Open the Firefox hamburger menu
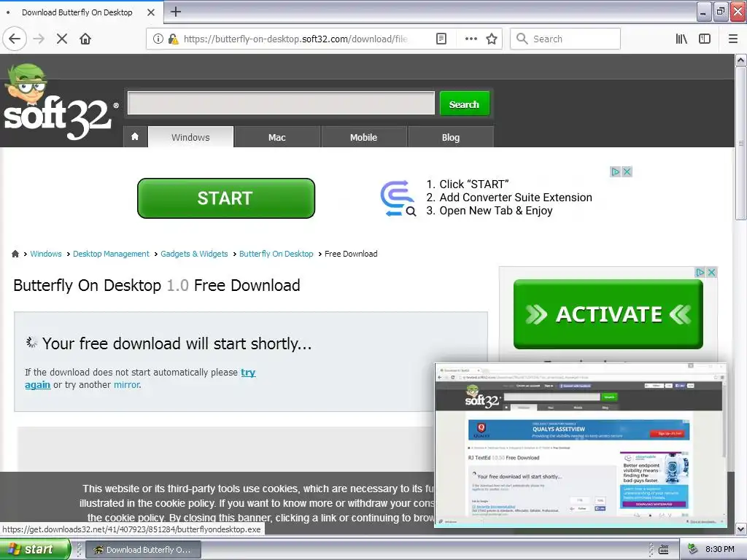 click(733, 39)
